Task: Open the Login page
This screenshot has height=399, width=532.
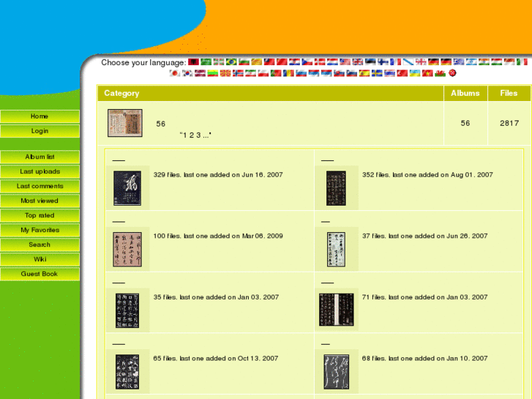Action: click(40, 131)
